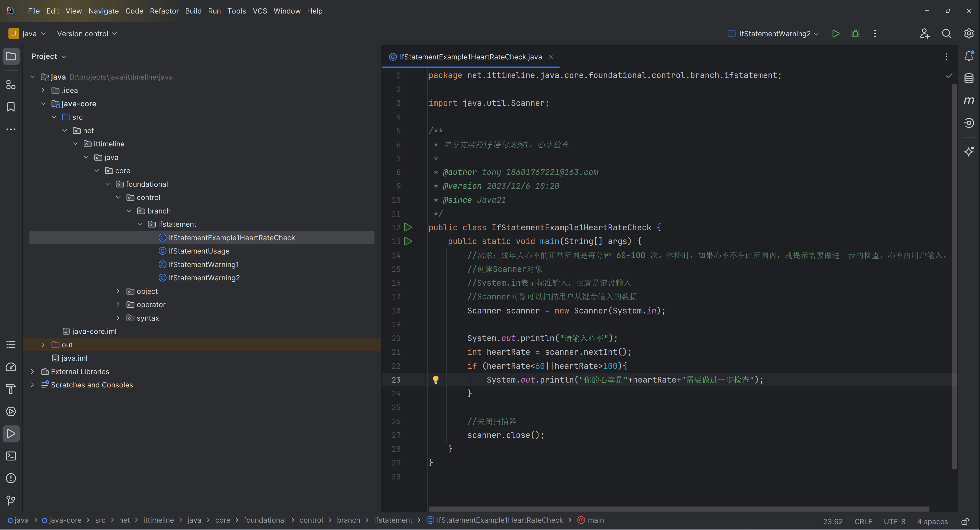This screenshot has width=980, height=530.
Task: Expand the .idea folder
Action: (43, 90)
